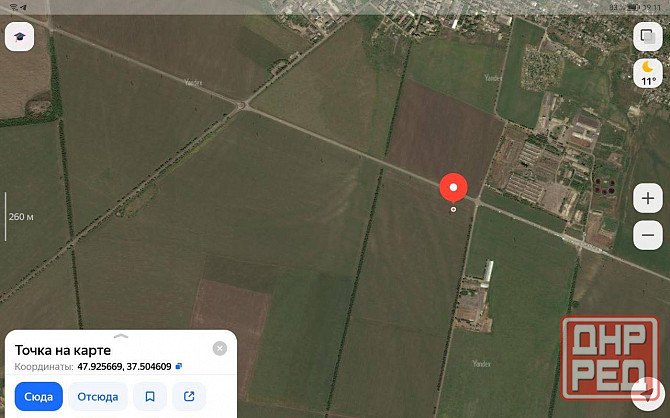Copy the coordinates with the copy icon
Viewport: 670px width, 418px height.
179,366
